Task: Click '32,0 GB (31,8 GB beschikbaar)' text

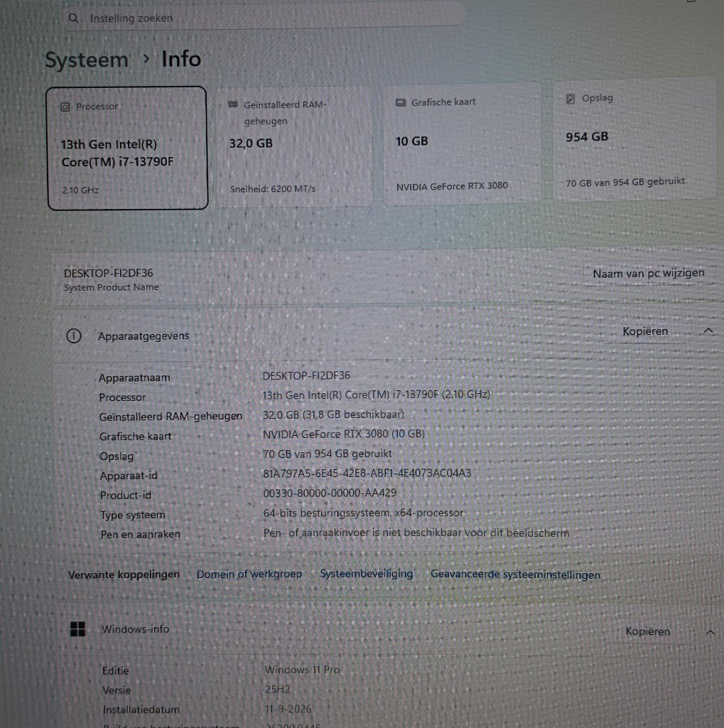Action: point(333,414)
